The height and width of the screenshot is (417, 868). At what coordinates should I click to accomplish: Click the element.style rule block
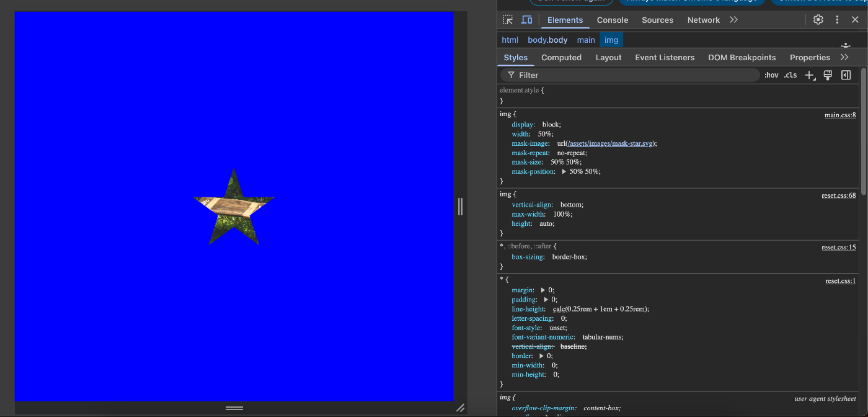point(678,95)
